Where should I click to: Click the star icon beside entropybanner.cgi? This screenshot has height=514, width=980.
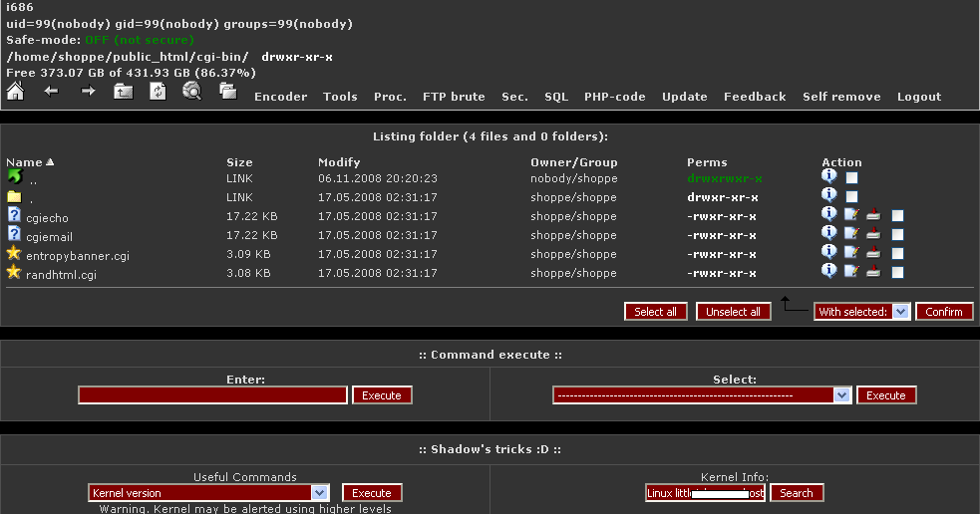[x=14, y=253]
